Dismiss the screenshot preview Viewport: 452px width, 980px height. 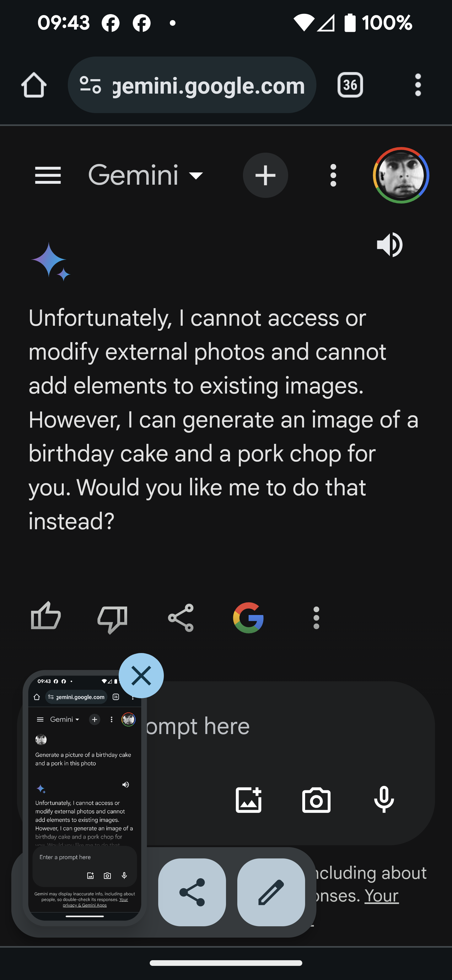coord(141,676)
